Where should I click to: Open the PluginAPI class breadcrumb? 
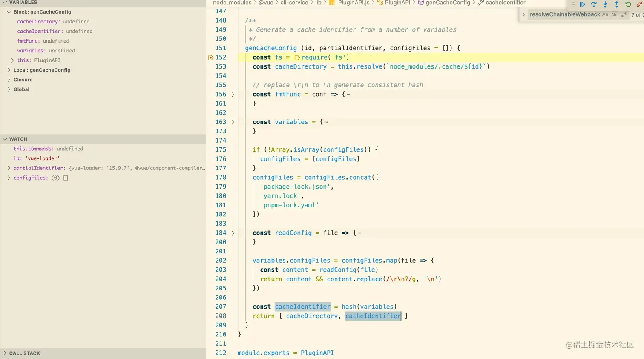(x=398, y=3)
